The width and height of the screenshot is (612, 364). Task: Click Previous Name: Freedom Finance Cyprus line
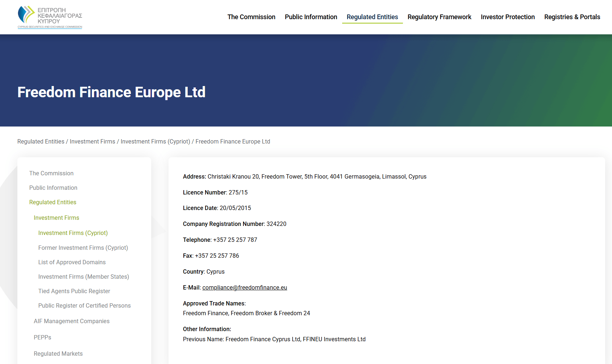pos(274,339)
